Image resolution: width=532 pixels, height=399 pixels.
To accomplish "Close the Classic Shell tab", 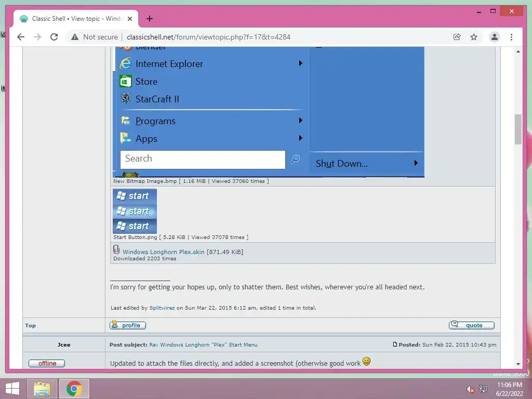I will [x=129, y=19].
